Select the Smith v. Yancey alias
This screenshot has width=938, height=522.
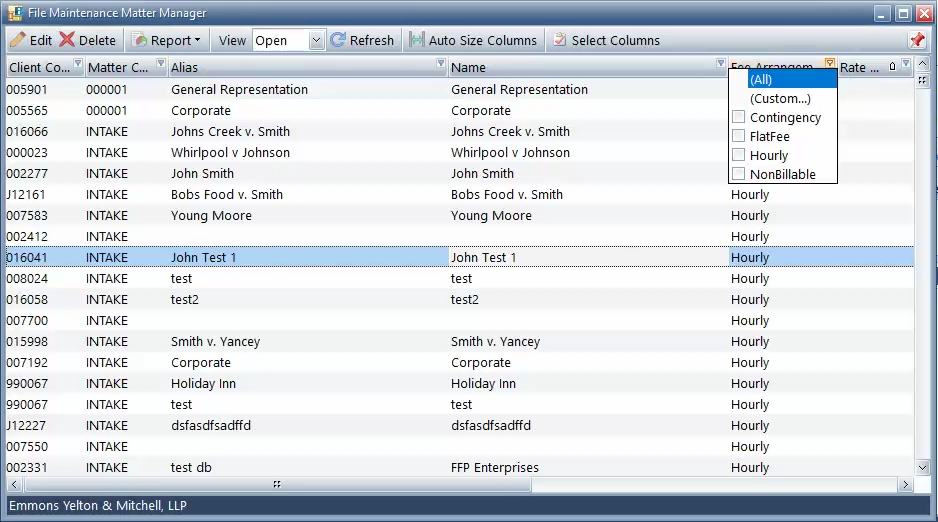click(215, 341)
